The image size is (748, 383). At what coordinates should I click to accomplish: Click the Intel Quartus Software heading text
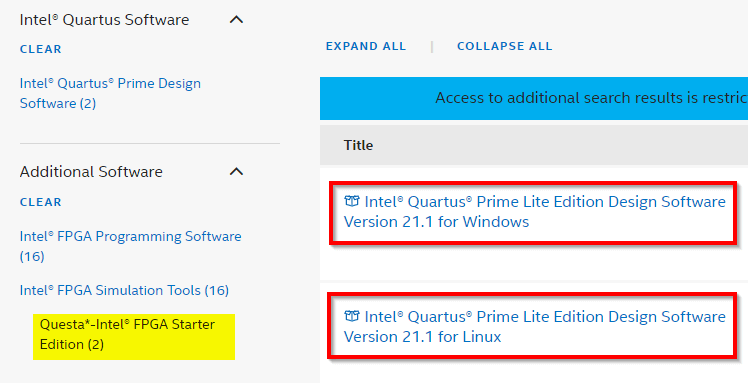[104, 20]
